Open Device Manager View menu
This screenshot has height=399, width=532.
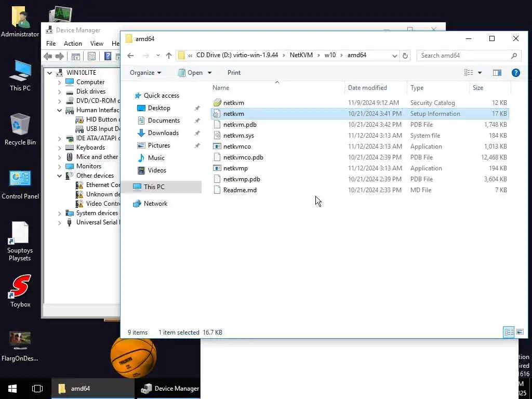(97, 44)
